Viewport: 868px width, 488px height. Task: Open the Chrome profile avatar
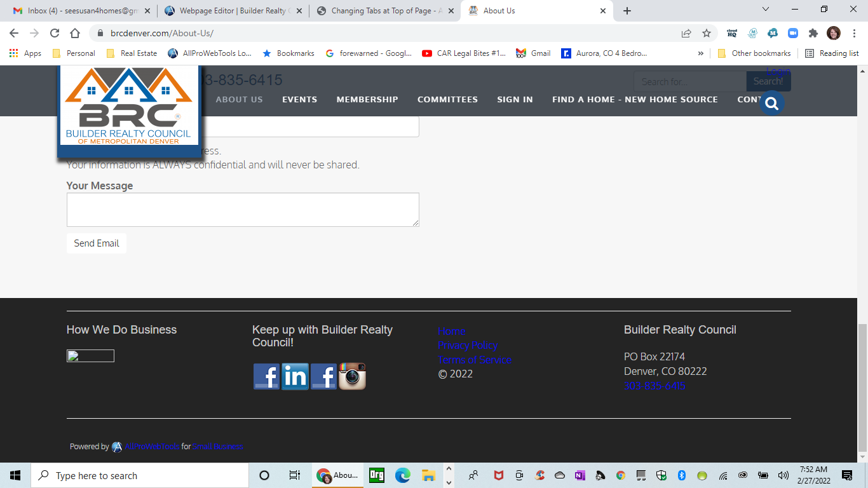(x=834, y=33)
